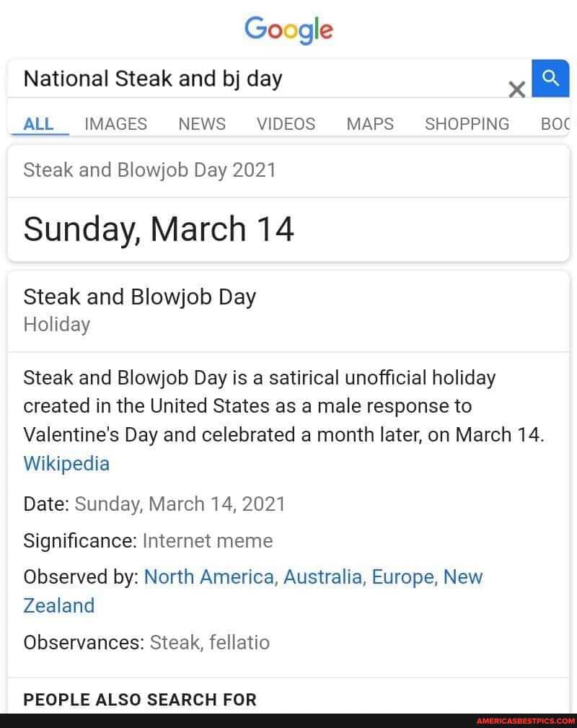Click the blue search magnifier button
Image resolution: width=577 pixels, height=728 pixels.
[550, 77]
